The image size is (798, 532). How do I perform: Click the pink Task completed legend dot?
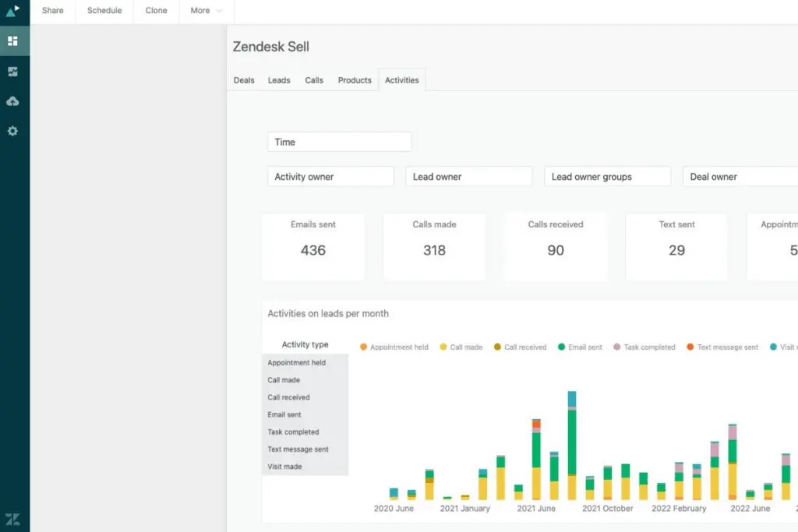coord(617,347)
